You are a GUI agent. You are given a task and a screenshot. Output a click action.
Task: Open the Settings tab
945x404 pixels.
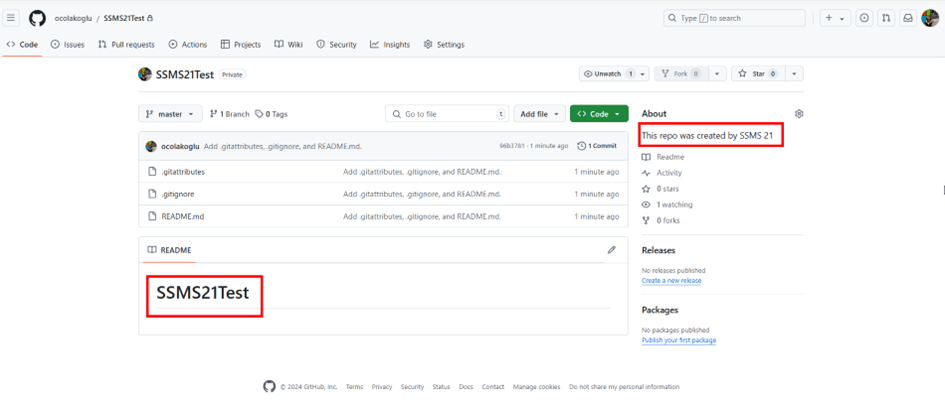pos(444,45)
